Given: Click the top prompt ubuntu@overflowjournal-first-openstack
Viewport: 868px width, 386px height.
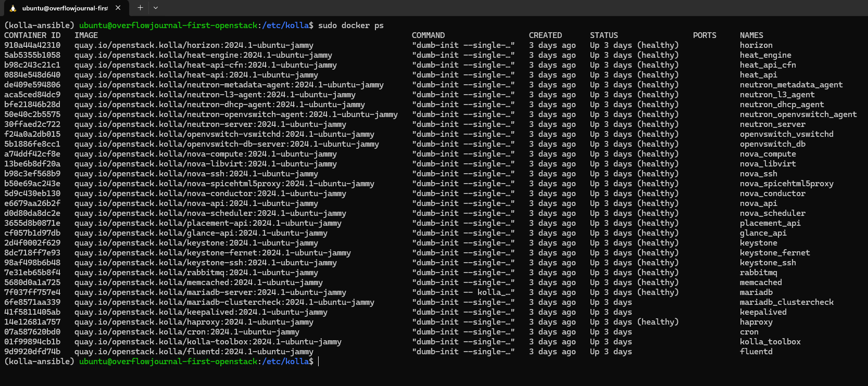Looking at the screenshot, I should pos(168,25).
